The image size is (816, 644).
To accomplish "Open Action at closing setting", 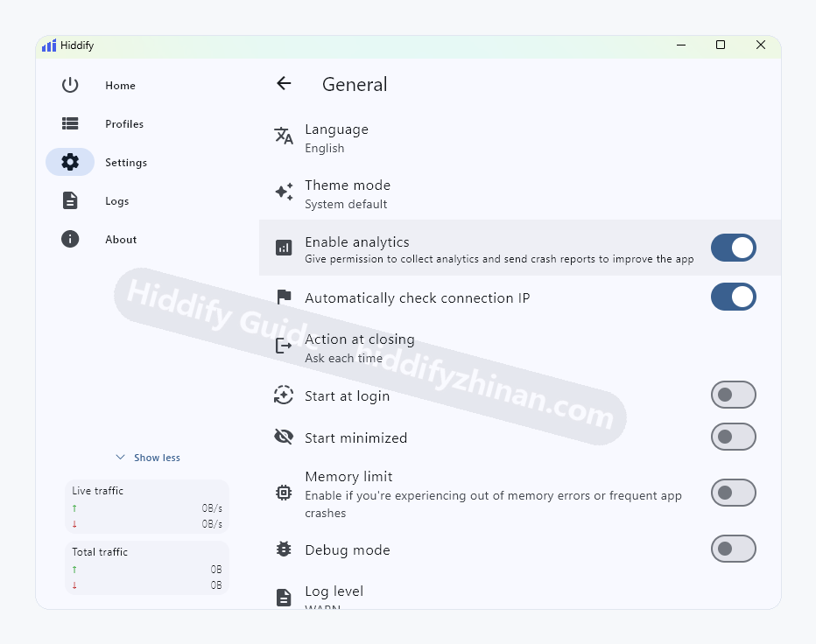I will [x=520, y=347].
